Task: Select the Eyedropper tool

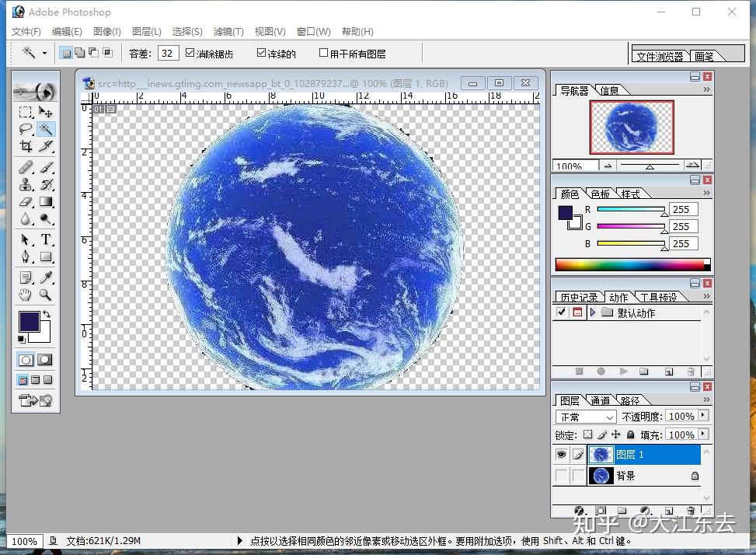Action: pyautogui.click(x=46, y=277)
